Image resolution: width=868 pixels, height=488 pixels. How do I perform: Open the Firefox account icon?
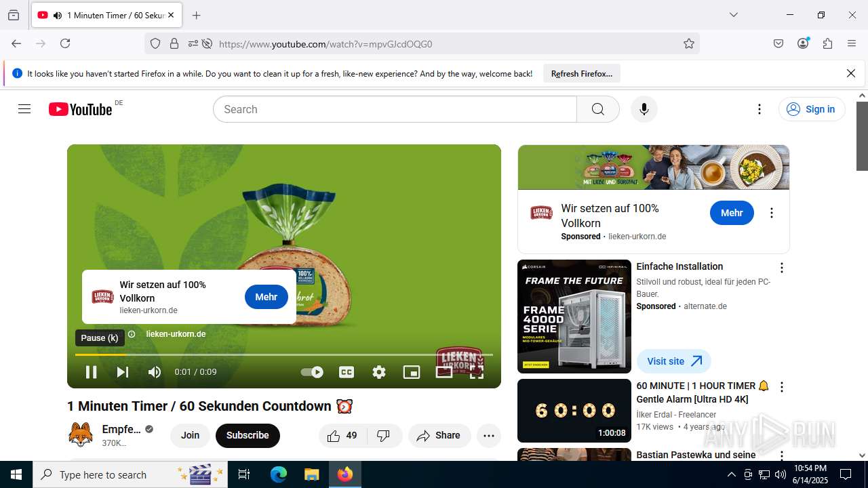803,43
